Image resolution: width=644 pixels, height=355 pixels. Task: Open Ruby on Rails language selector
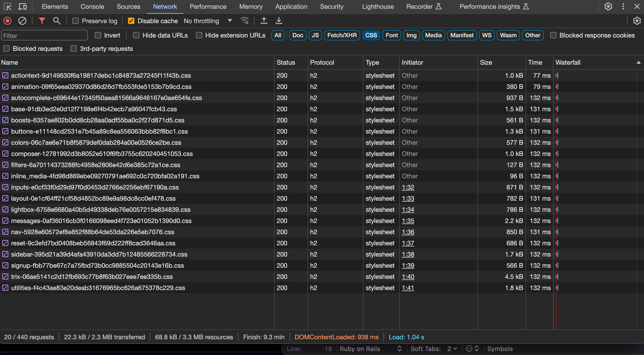(x=370, y=349)
